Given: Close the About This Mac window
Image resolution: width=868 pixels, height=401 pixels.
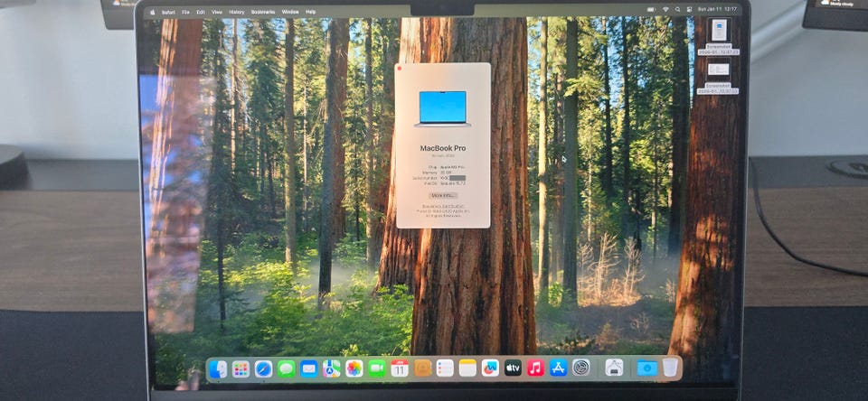Looking at the screenshot, I should coord(399,67).
